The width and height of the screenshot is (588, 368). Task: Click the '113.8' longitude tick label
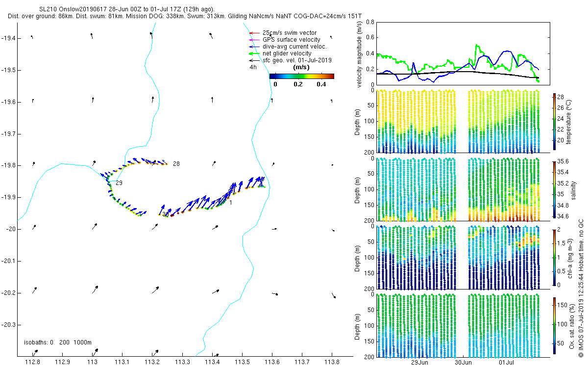[x=332, y=363]
